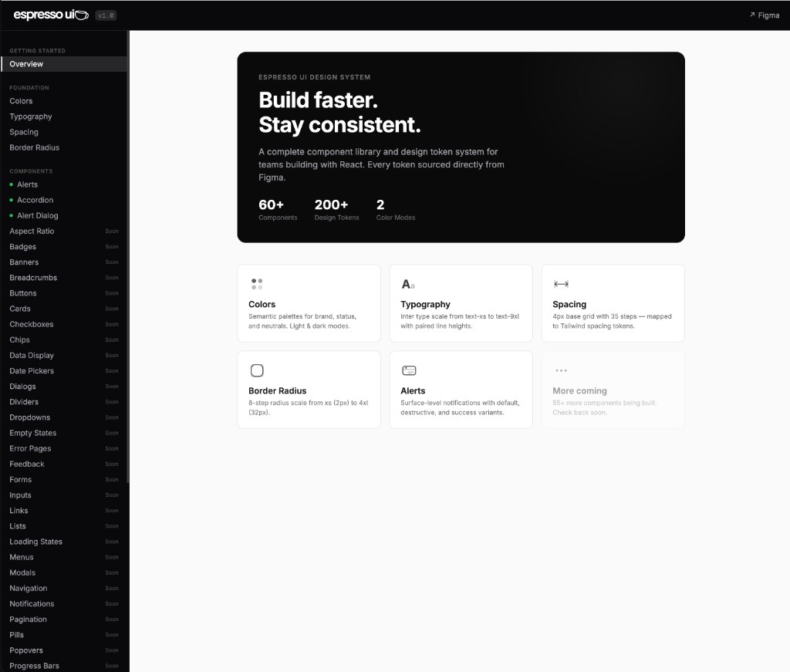Click Pills sidebar item
This screenshot has height=672, width=790.
pyautogui.click(x=64, y=635)
